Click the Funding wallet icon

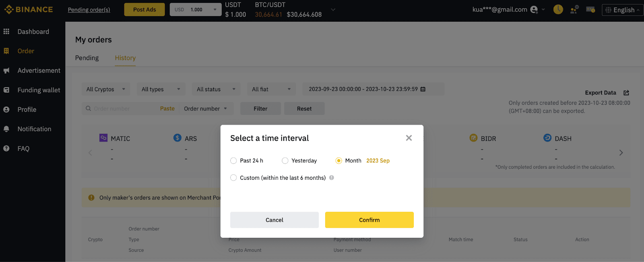pos(6,90)
